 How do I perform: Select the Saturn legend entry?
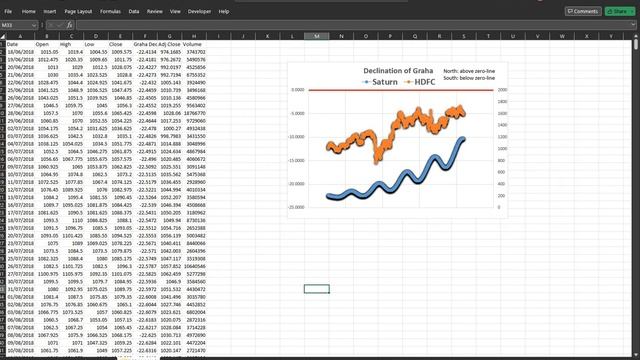tap(380, 82)
